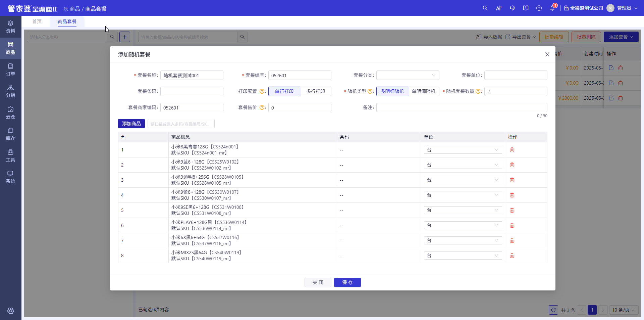Switch to the 商品套餐 tab
The height and width of the screenshot is (320, 644).
67,21
